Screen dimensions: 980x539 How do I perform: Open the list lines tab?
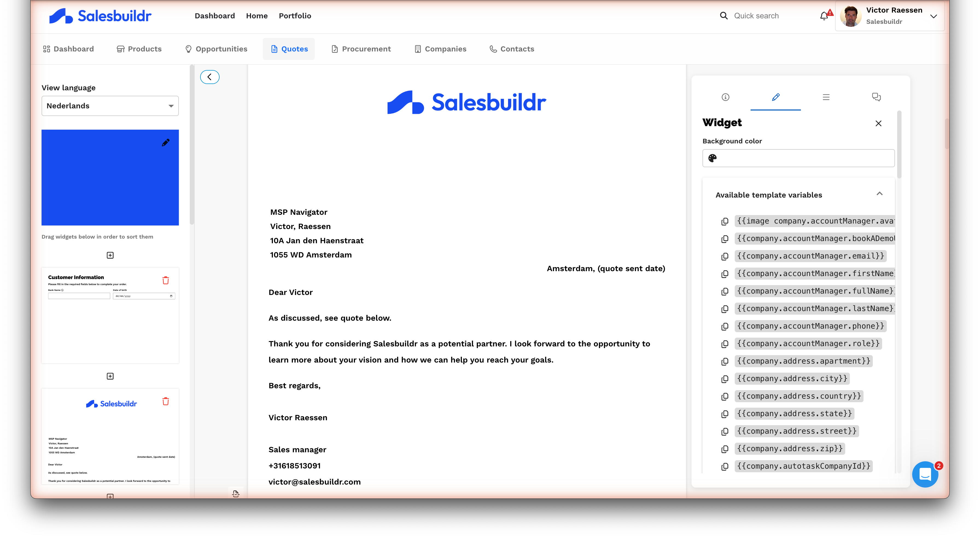coord(826,97)
